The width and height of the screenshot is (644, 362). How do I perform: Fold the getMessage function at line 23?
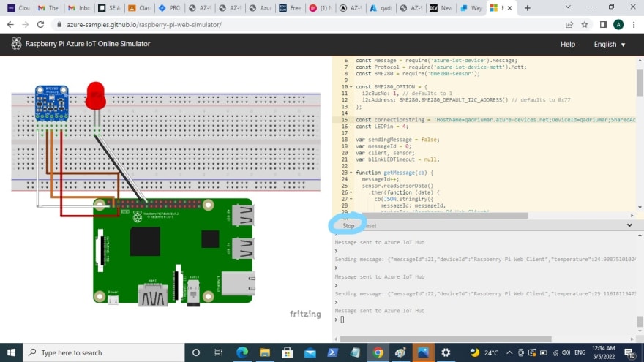click(x=351, y=173)
